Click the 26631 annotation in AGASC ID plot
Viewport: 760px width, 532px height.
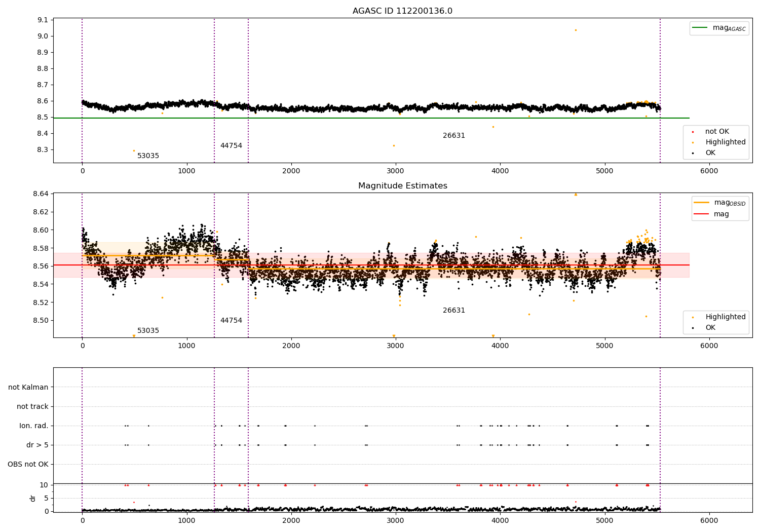pos(454,136)
